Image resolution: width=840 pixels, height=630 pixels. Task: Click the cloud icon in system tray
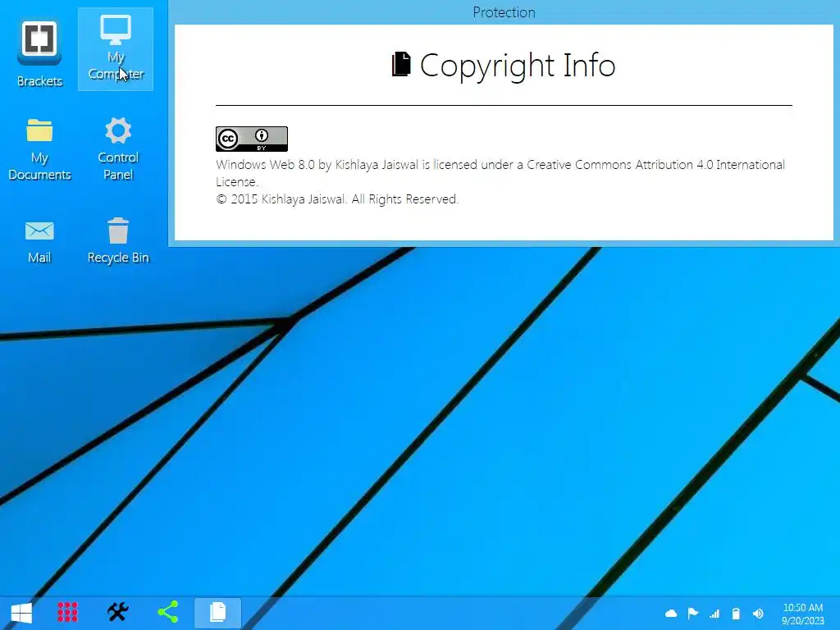tap(671, 614)
